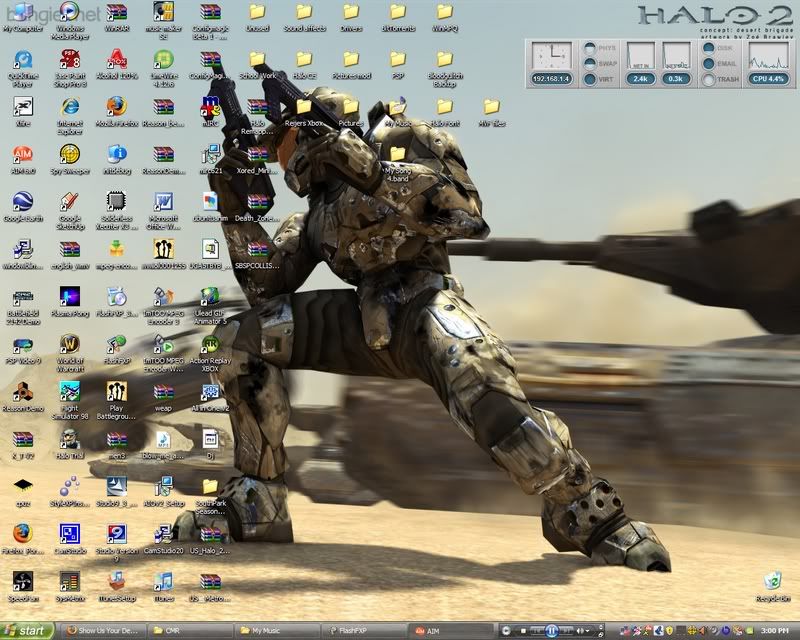
Task: Switch to AIM taskbar button
Action: tap(452, 631)
